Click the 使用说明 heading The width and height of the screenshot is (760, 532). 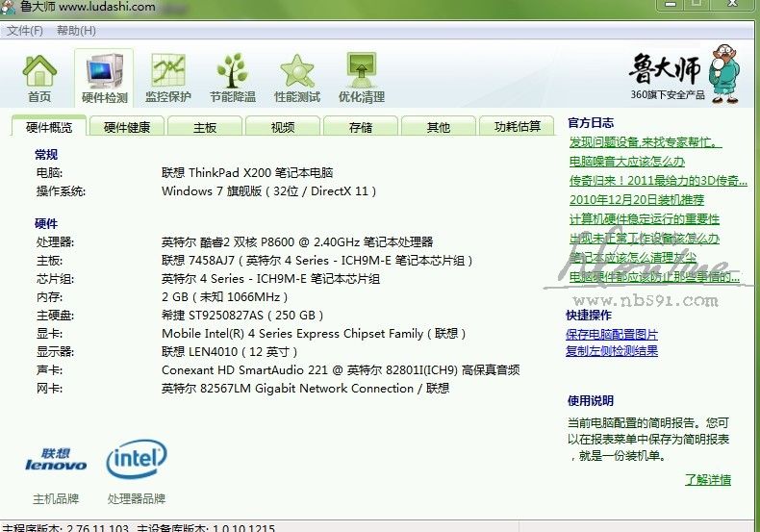click(591, 401)
